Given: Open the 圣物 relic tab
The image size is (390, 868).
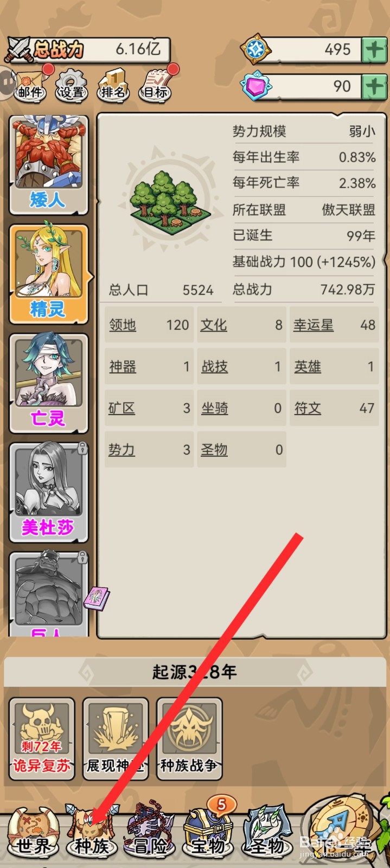Looking at the screenshot, I should tap(267, 832).
